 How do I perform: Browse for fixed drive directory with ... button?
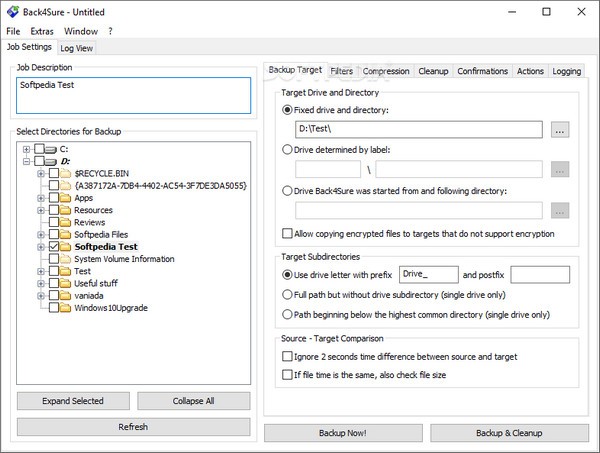pos(560,129)
